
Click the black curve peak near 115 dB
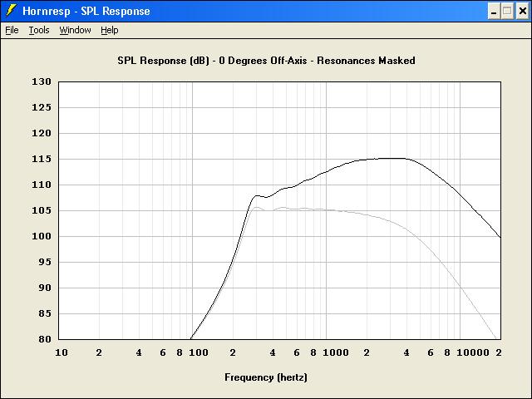coord(390,158)
